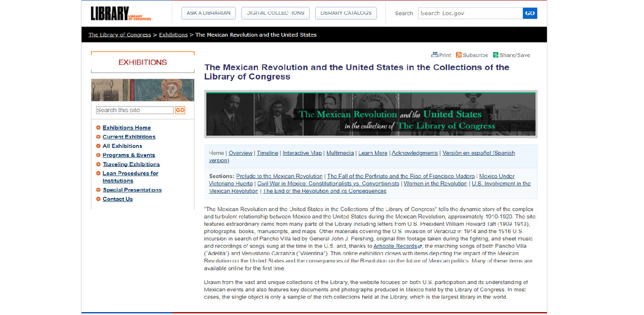644x315 pixels.
Task: Open Prelude to the Mexican Revolution section
Action: [x=279, y=176]
